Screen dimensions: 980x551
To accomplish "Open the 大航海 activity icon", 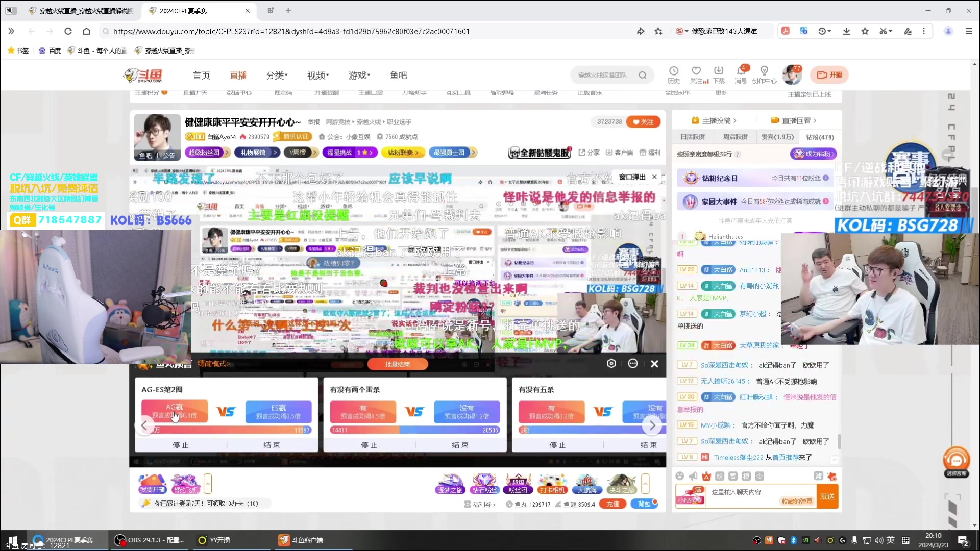I will point(587,484).
